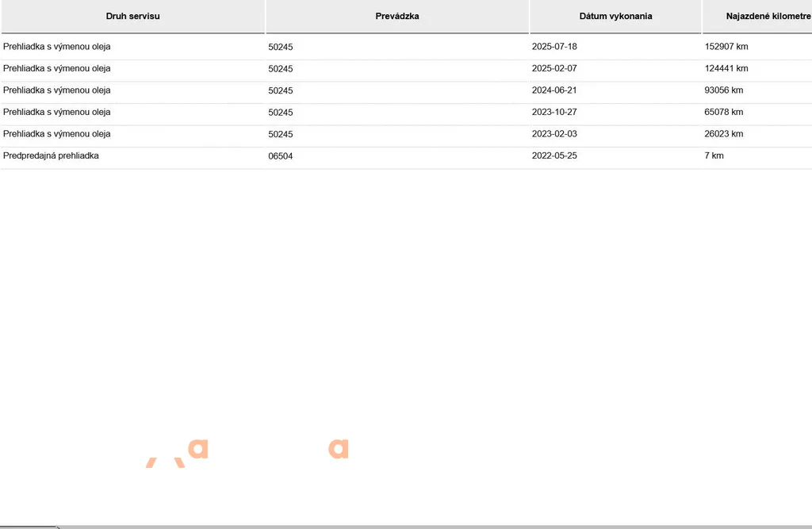Click Najazdené kilometre column header
Screen dimensions: 812x529
pyautogui.click(x=757, y=17)
